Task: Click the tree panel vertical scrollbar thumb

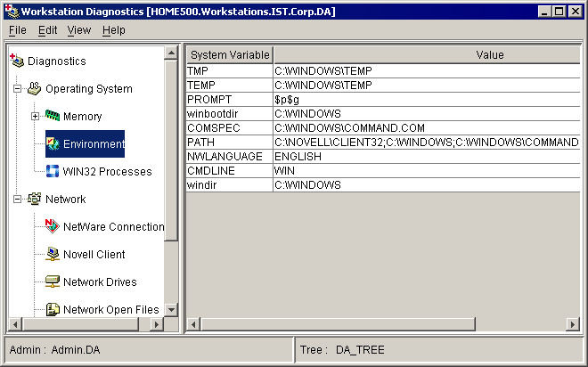Action: coord(171,151)
